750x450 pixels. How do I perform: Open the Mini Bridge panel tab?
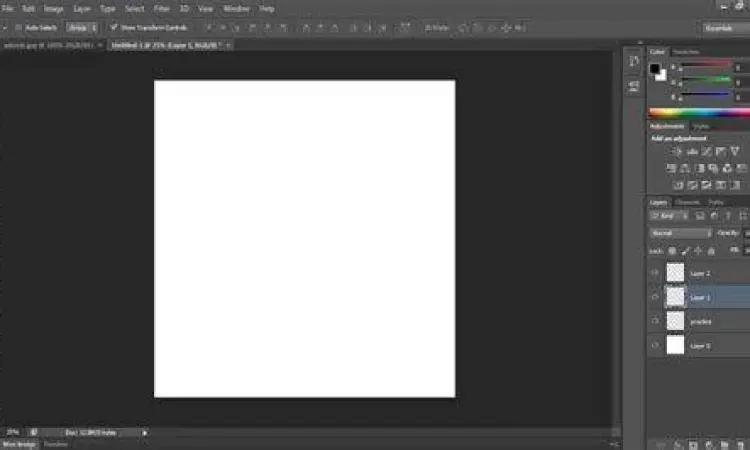pyautogui.click(x=18, y=444)
